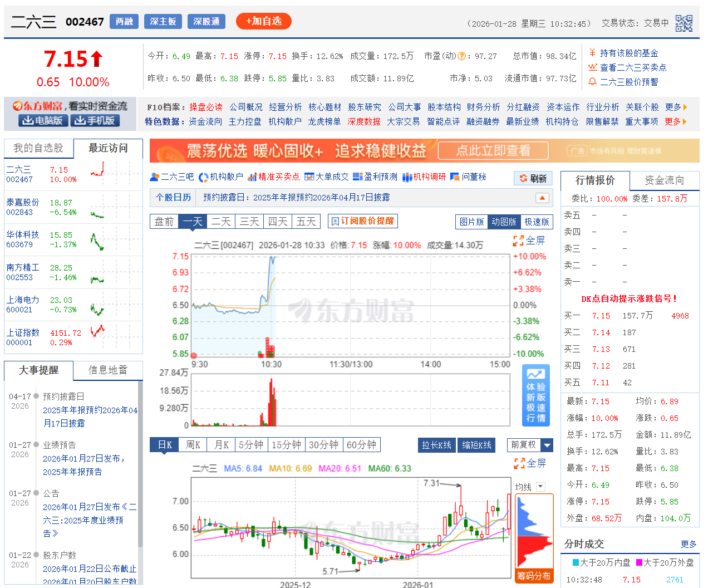713x588 pixels.
Task: Click 订阅股价提醒 button
Action: click(x=363, y=221)
